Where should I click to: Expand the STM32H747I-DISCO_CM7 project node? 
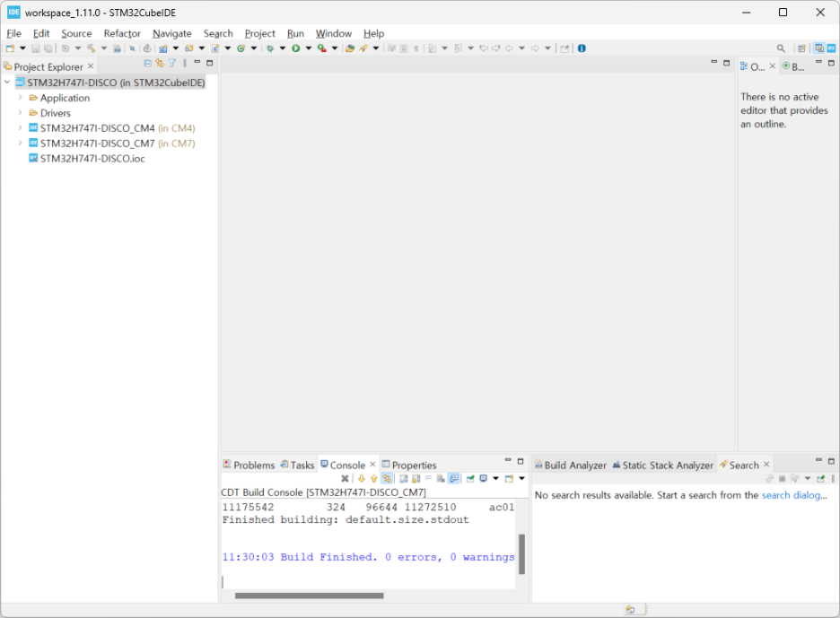coord(20,143)
